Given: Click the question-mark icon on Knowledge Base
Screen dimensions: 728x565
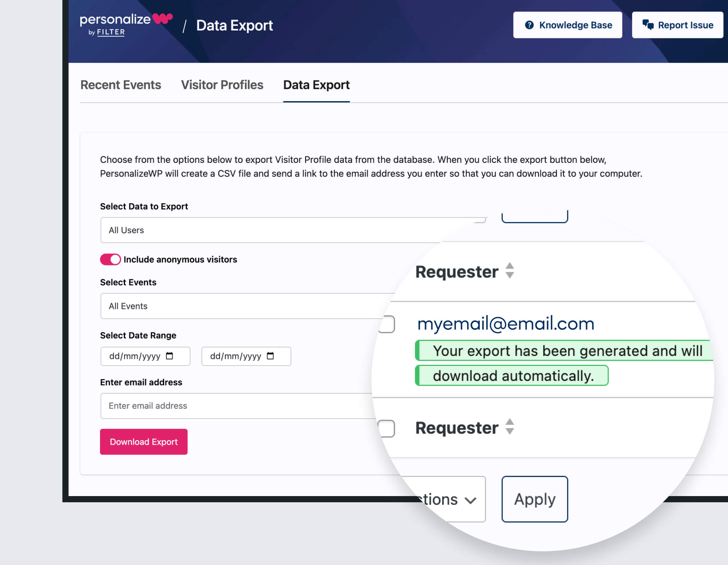Looking at the screenshot, I should 529,25.
